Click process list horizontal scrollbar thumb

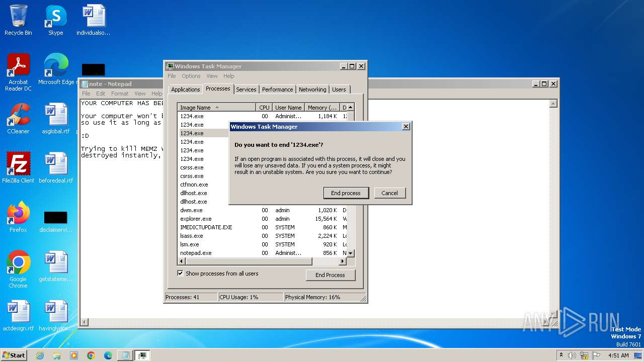click(x=249, y=261)
